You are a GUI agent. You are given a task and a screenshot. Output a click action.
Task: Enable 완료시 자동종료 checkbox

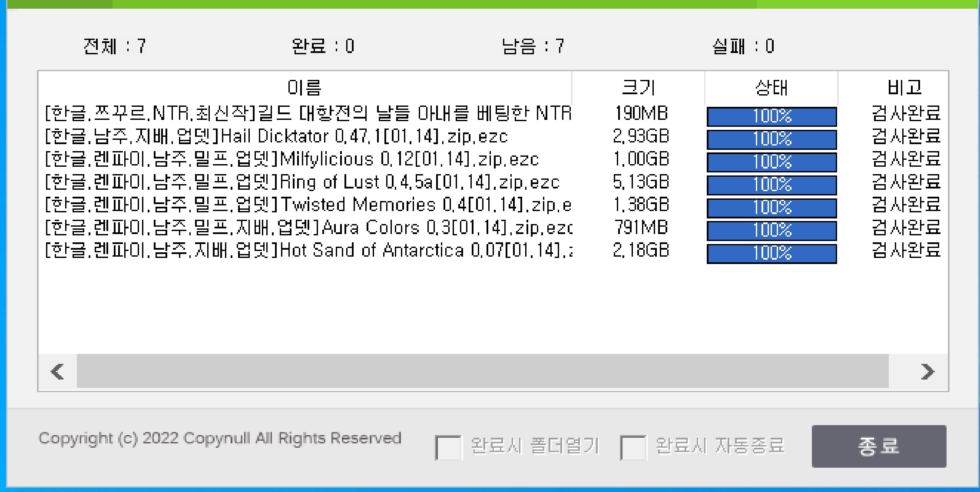[x=633, y=447]
